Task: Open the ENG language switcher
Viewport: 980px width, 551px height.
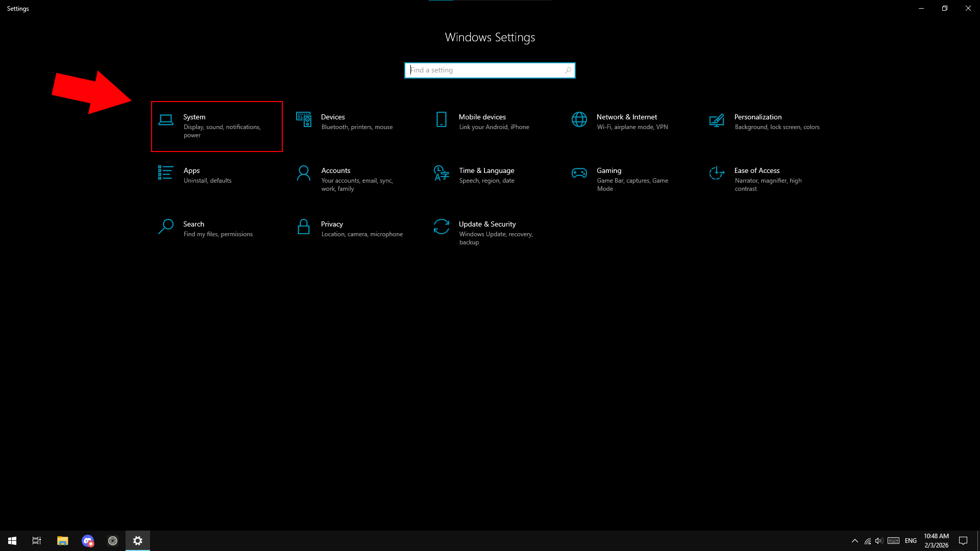Action: point(911,541)
